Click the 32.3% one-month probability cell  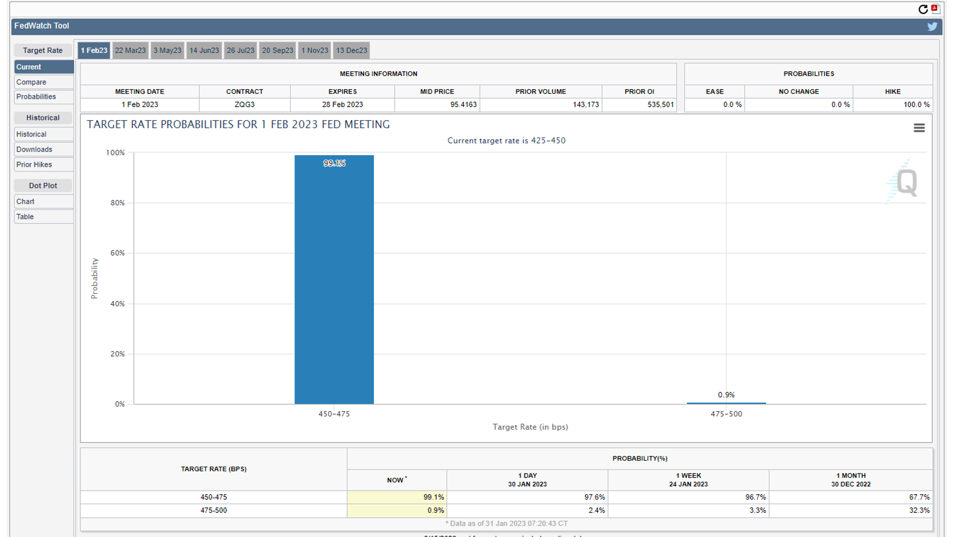[851, 510]
